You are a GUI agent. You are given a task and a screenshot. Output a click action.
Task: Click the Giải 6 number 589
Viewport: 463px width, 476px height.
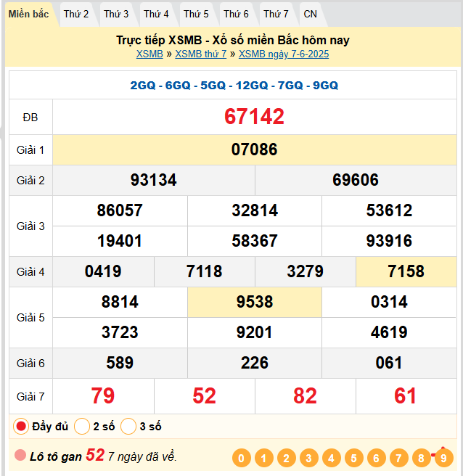(120, 363)
